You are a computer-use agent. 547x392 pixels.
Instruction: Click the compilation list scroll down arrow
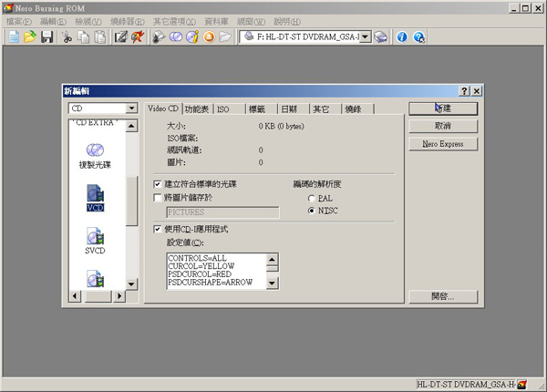(x=131, y=284)
